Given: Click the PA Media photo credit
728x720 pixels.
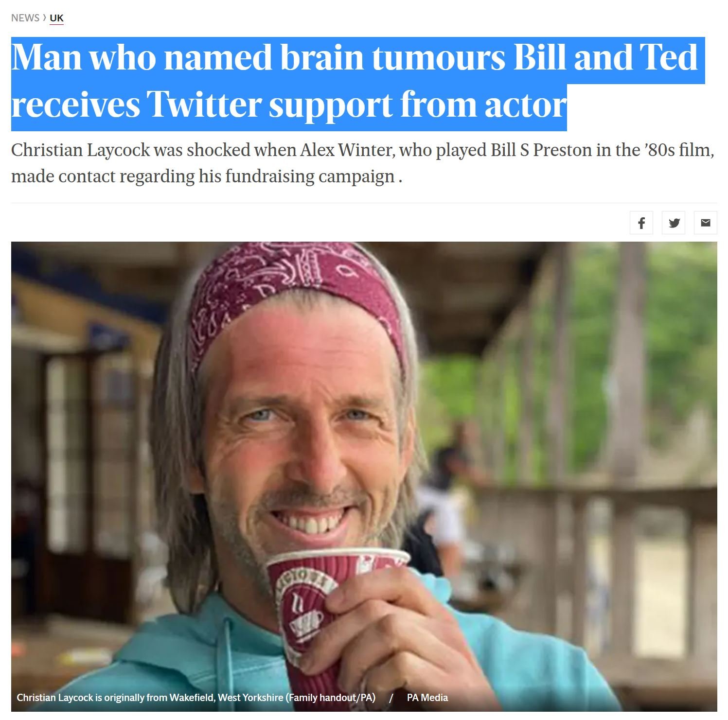Looking at the screenshot, I should [427, 698].
